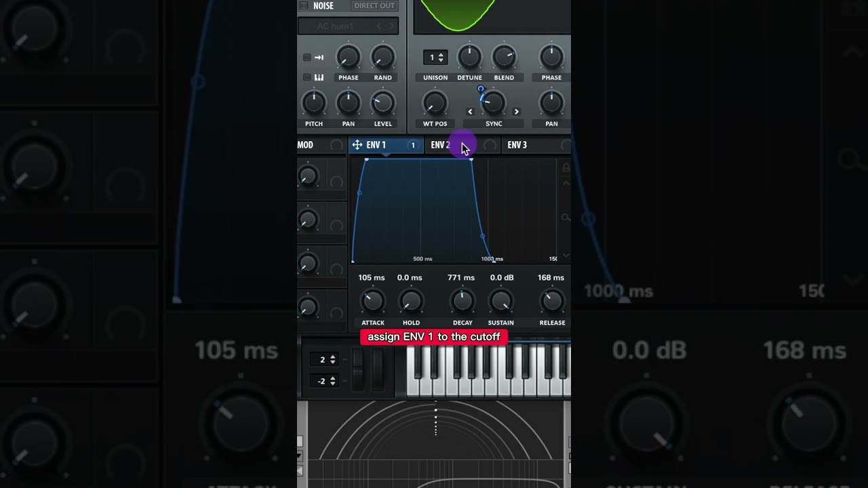Click the blue modulation marker above SYNC
868x488 pixels.
coord(481,89)
